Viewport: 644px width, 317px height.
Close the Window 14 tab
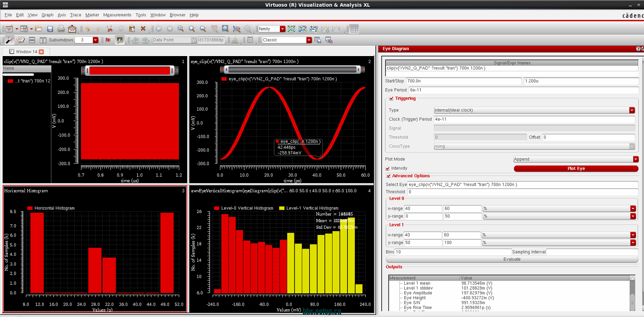[41, 52]
